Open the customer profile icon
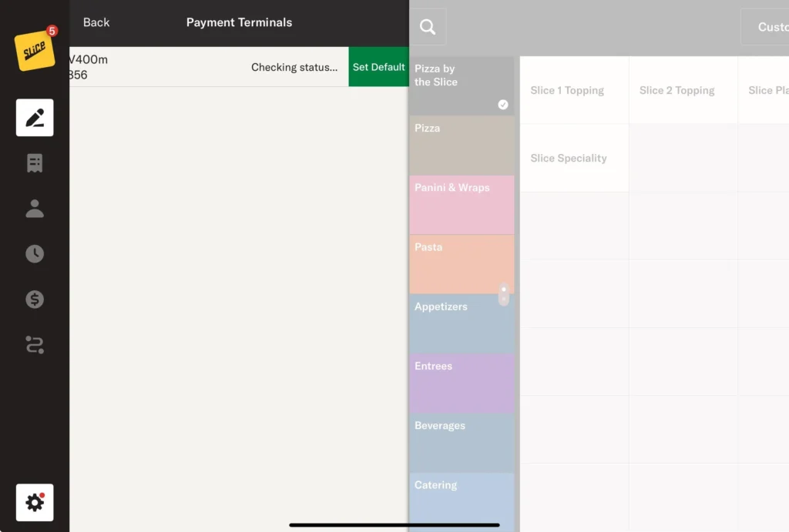The height and width of the screenshot is (532, 789). [35, 209]
